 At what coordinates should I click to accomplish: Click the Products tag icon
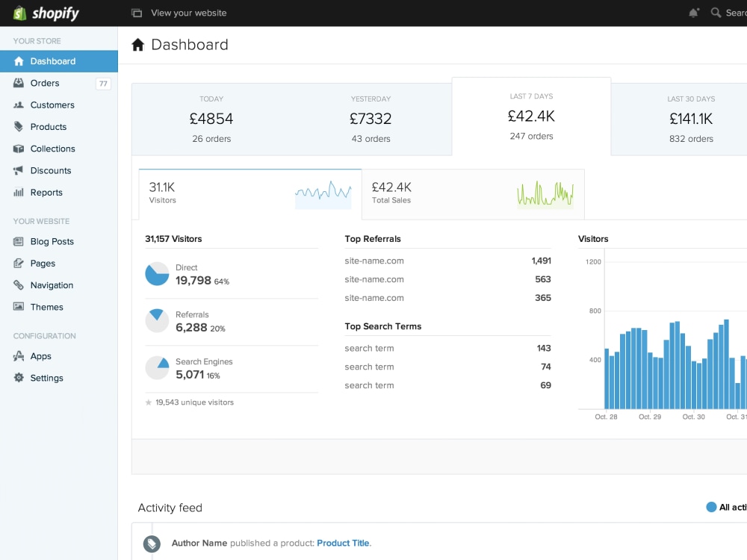click(19, 127)
